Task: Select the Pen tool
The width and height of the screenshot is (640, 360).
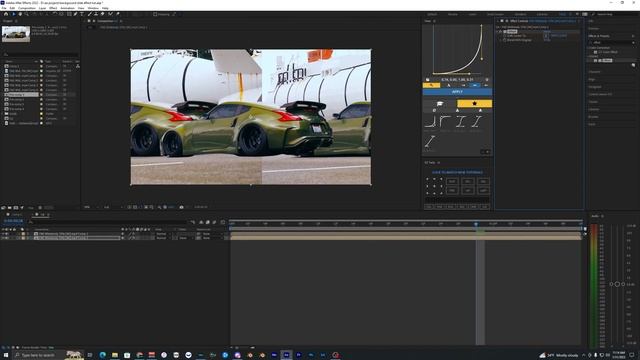Action: pos(76,14)
